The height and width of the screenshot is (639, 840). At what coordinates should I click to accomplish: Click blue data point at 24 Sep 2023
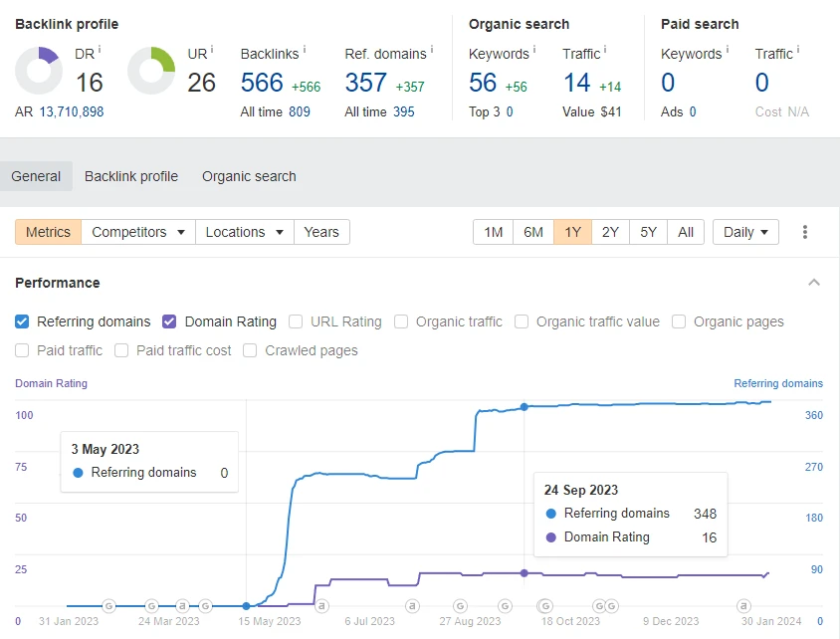point(524,407)
